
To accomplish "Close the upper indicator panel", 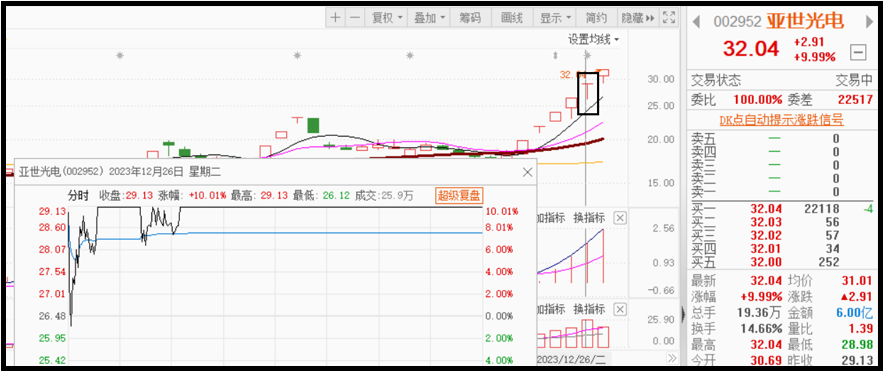I will point(619,218).
